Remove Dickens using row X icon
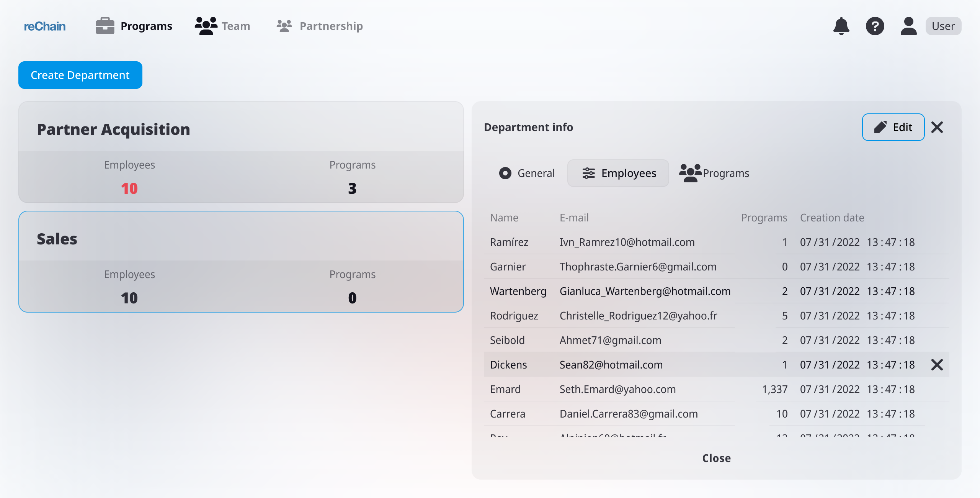Image resolution: width=980 pixels, height=498 pixels. [937, 365]
